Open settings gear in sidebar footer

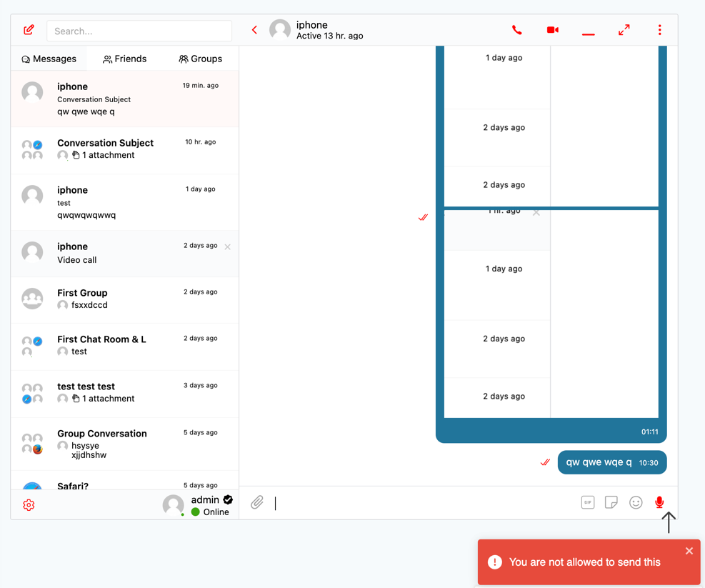point(29,505)
